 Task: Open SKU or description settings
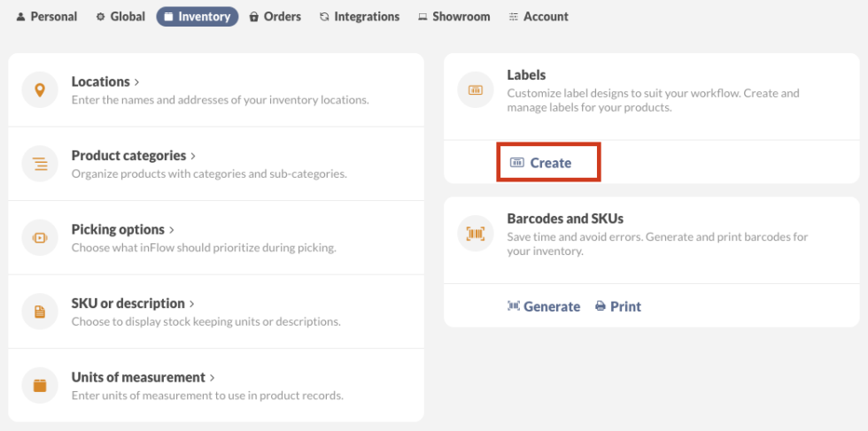(192, 304)
